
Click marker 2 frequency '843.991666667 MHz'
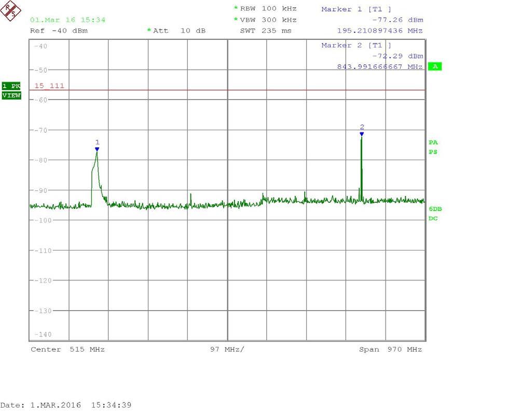click(380, 67)
